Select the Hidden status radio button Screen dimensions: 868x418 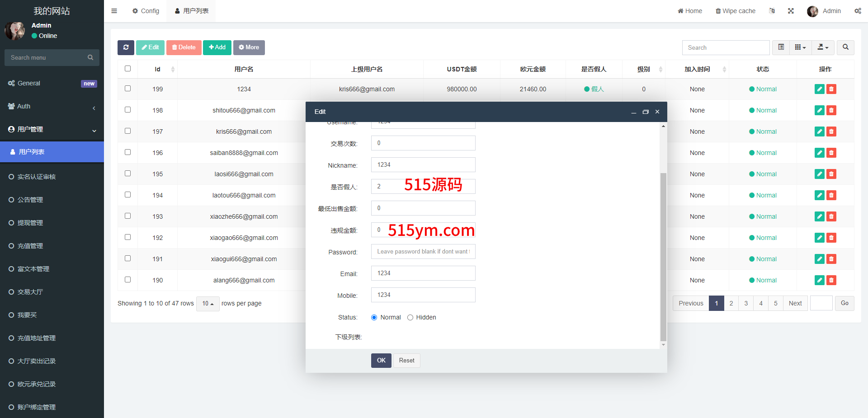pos(410,318)
